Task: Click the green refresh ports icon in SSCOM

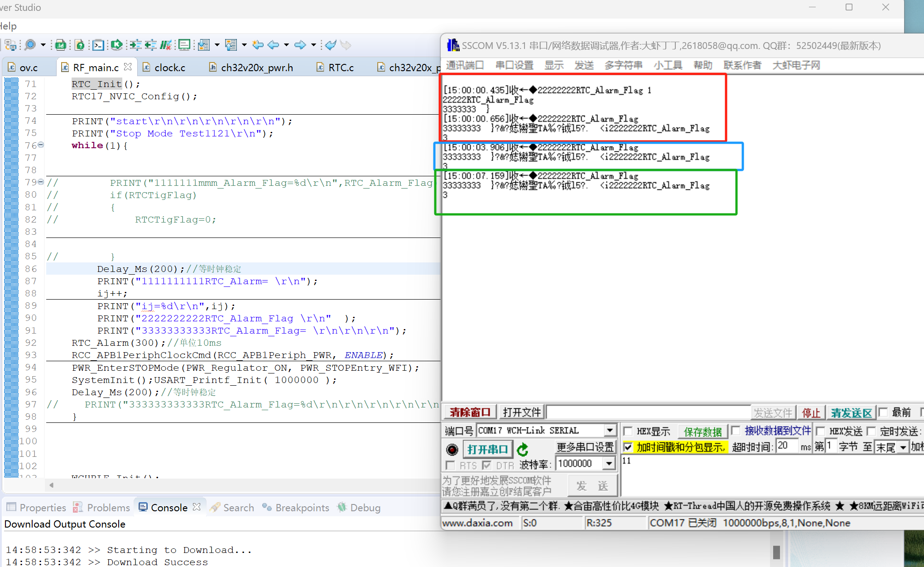Action: tap(523, 449)
